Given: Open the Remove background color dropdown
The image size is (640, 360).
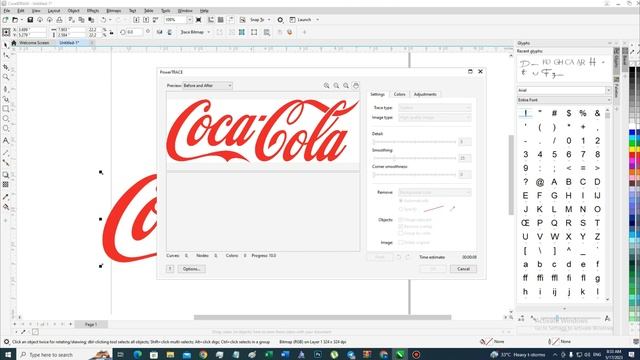Looking at the screenshot, I should (x=435, y=192).
